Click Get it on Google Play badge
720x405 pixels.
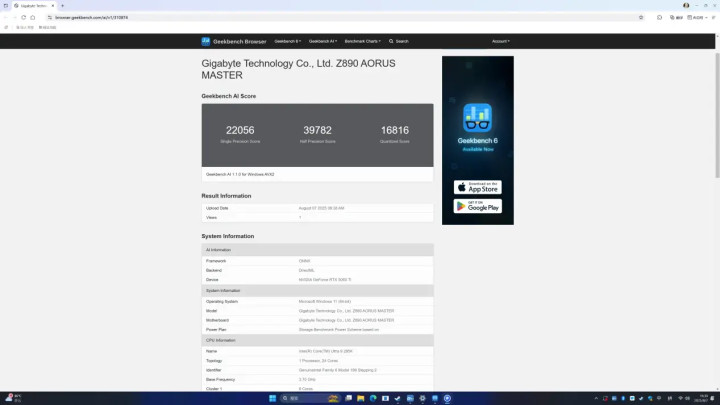coord(478,206)
